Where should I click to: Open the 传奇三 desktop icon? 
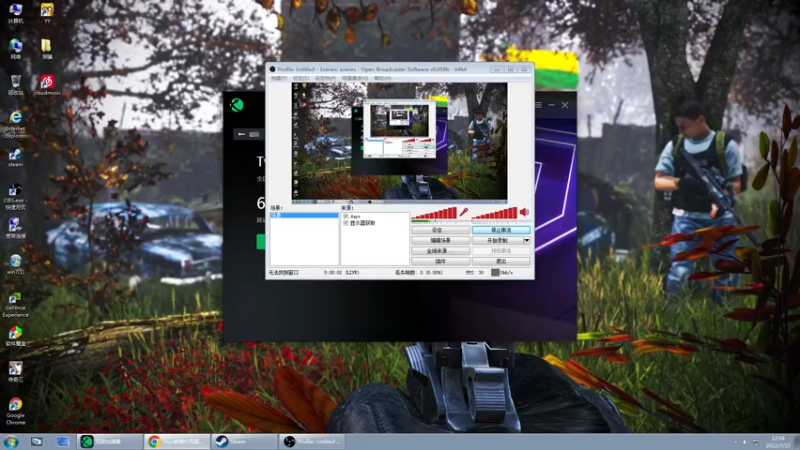[15, 371]
